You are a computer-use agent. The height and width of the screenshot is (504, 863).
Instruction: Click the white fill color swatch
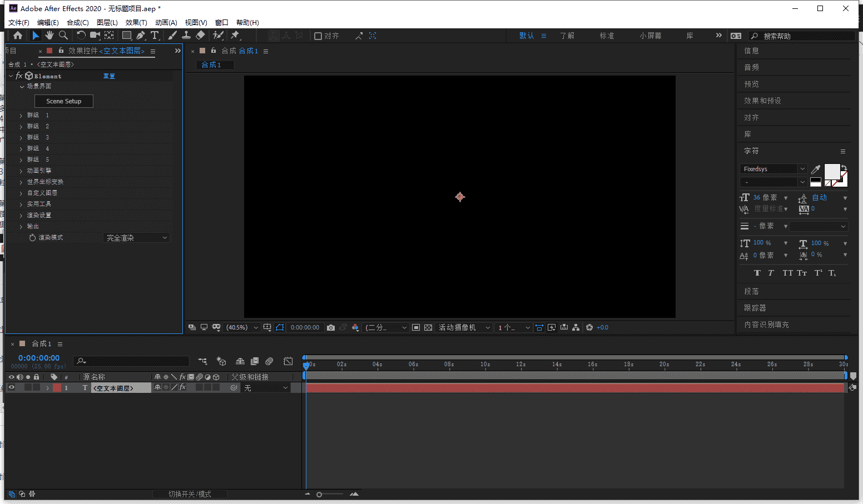[x=831, y=171]
